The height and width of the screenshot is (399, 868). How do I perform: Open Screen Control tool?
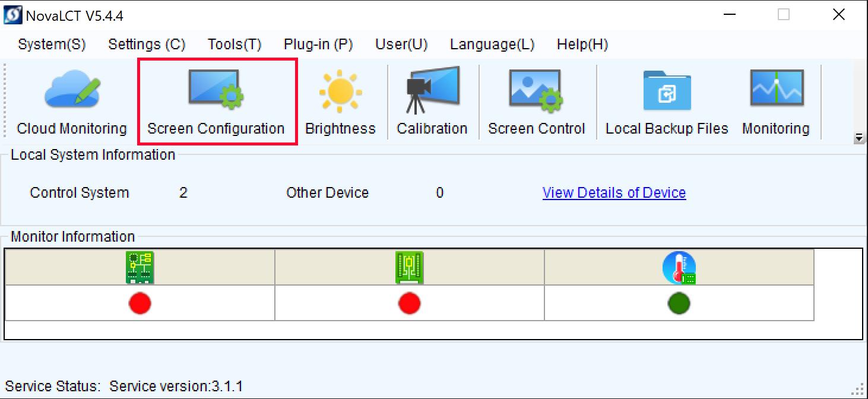(536, 102)
